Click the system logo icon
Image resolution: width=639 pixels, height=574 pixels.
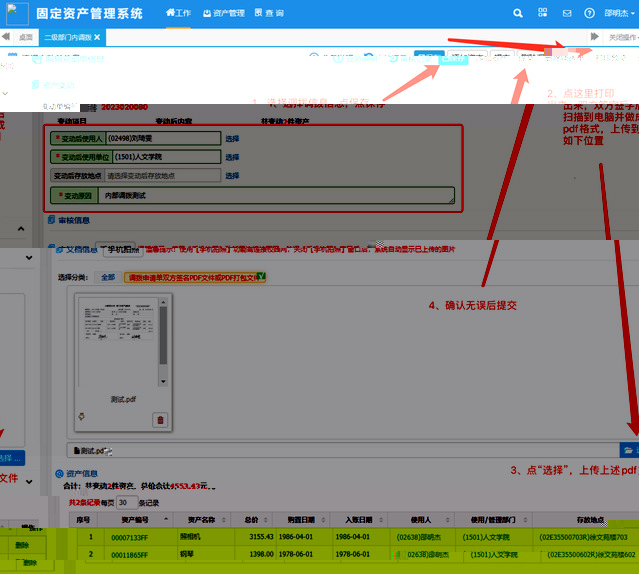coord(17,13)
